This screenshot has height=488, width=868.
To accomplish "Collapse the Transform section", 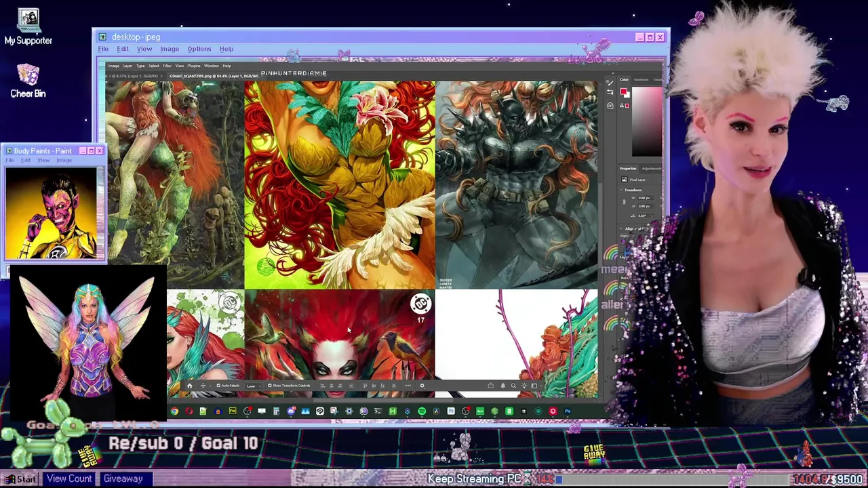I will pos(621,190).
